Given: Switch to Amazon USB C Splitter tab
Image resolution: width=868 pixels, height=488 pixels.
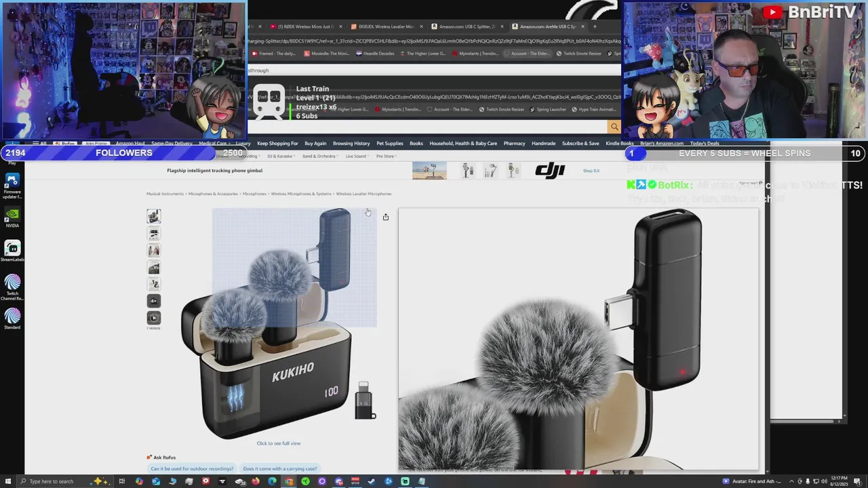Looking at the screenshot, I should 466,26.
